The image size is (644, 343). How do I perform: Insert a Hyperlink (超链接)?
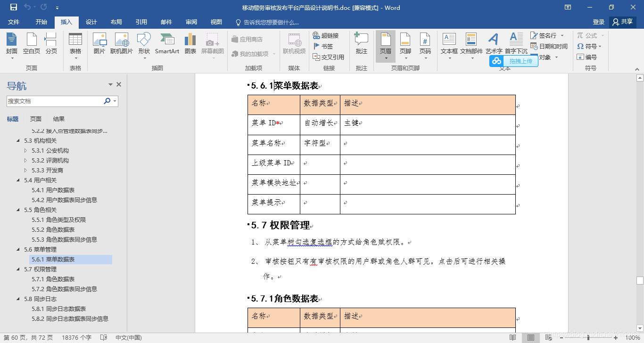(x=326, y=35)
